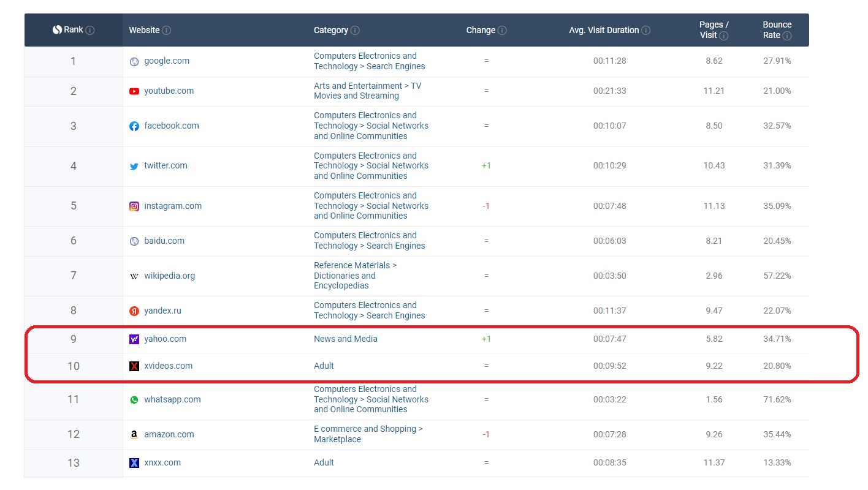Open E commerce and Shopping Marketplace category
The image size is (868, 490).
click(368, 435)
